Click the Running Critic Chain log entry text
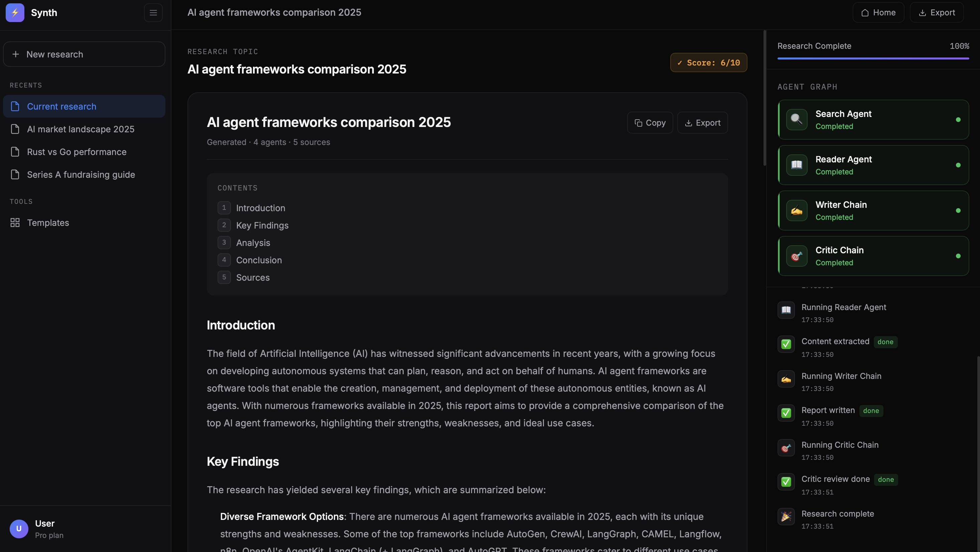 (x=840, y=445)
